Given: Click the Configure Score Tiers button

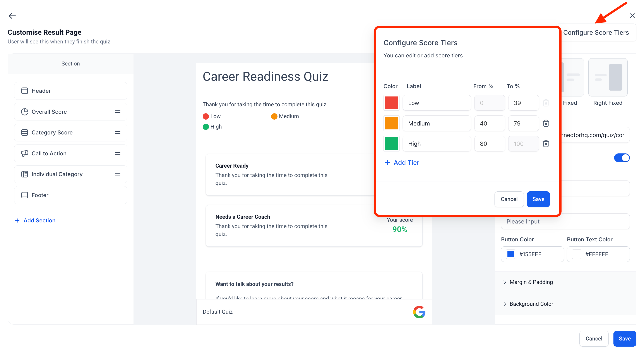Looking at the screenshot, I should pos(596,32).
